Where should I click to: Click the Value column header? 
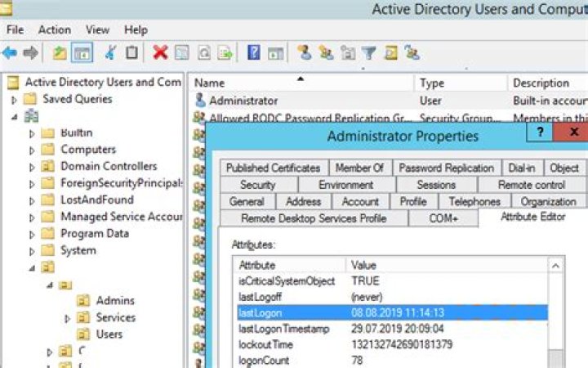coord(446,265)
